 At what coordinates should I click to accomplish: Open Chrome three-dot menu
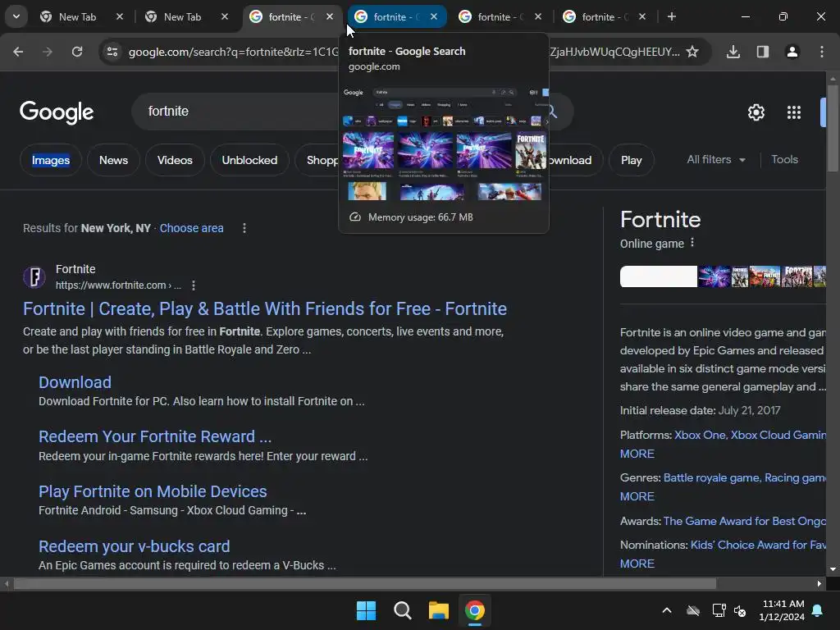[x=822, y=52]
